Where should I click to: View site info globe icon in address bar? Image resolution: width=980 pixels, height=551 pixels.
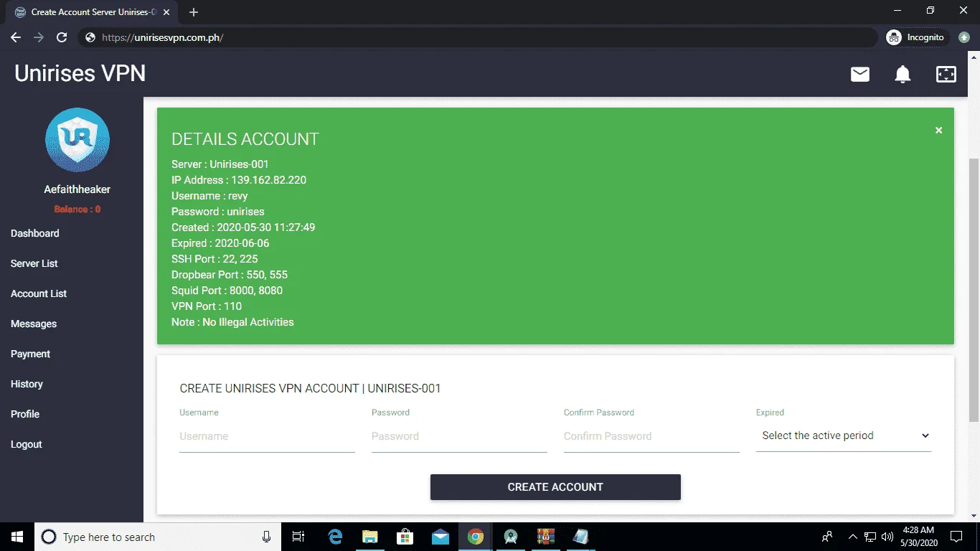90,37
